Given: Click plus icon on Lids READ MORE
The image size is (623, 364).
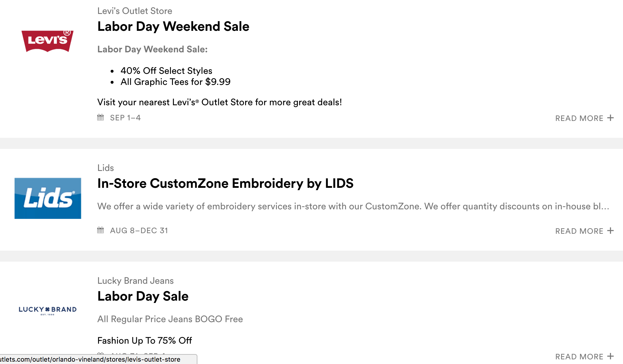Looking at the screenshot, I should [610, 231].
